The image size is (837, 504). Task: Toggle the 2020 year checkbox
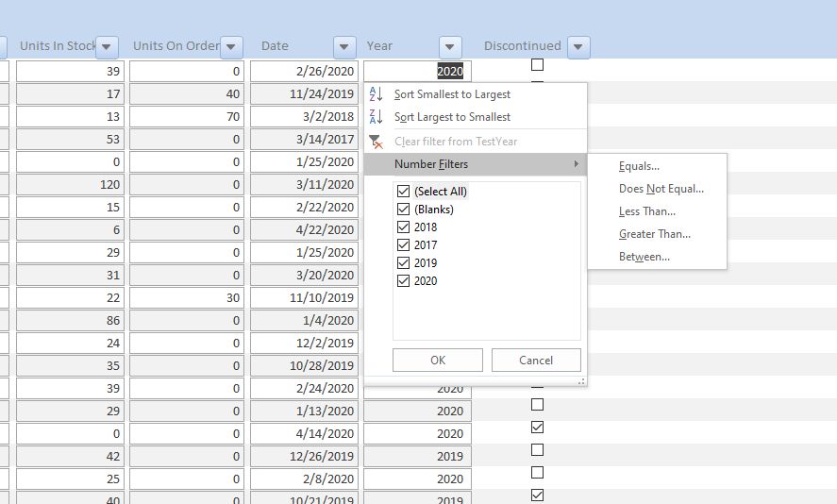404,281
